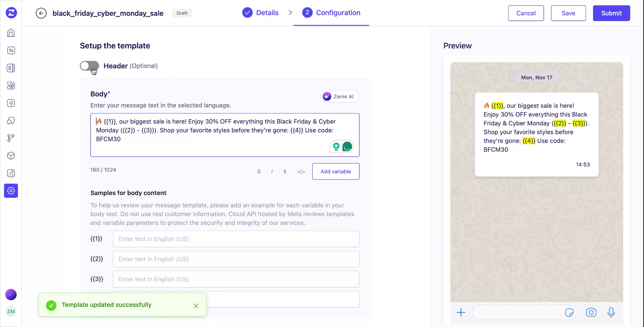The image size is (644, 327).
Task: Click the Add variable button
Action: pyautogui.click(x=335, y=171)
